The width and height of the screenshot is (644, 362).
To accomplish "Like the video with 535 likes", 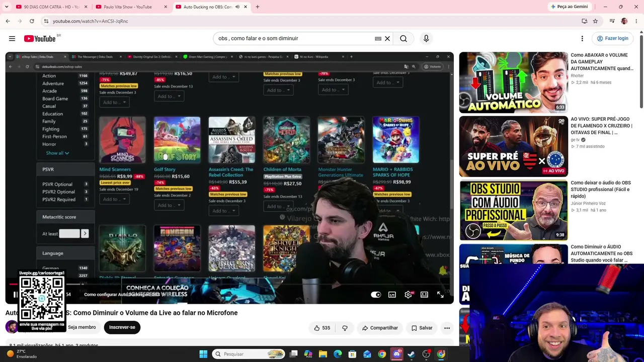I will (x=321, y=328).
